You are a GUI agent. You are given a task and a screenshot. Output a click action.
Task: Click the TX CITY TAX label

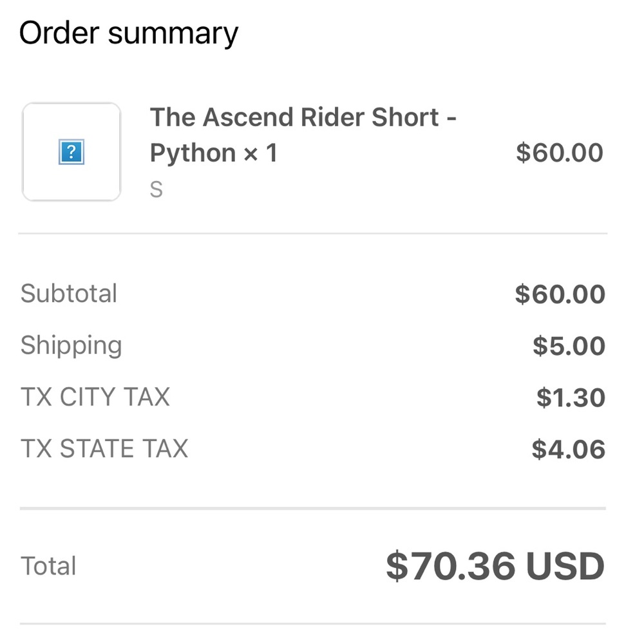pyautogui.click(x=95, y=397)
